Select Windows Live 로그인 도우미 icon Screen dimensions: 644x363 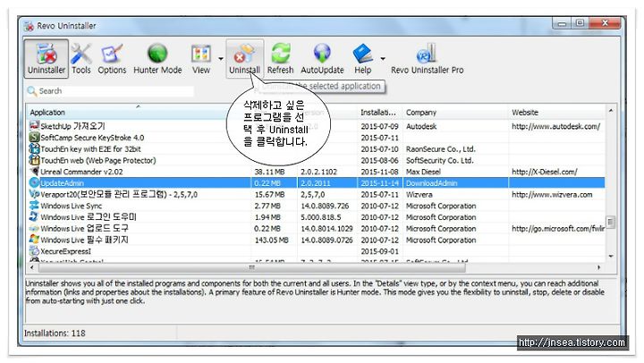(34, 216)
